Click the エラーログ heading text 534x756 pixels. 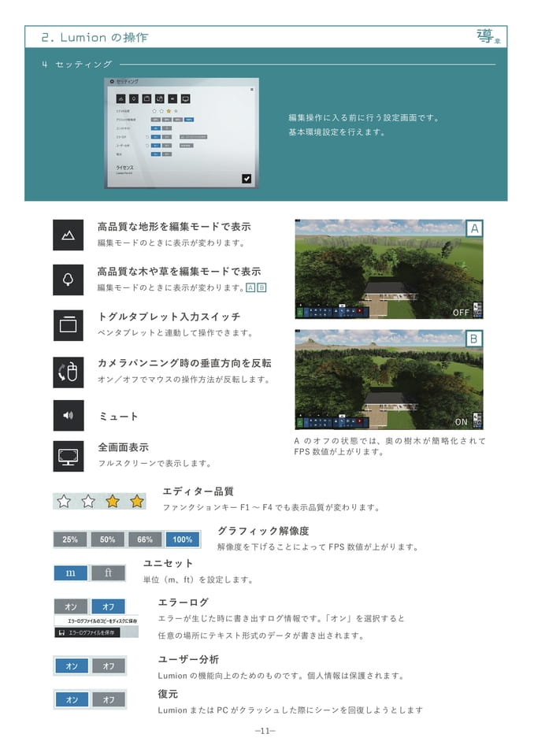pyautogui.click(x=184, y=602)
